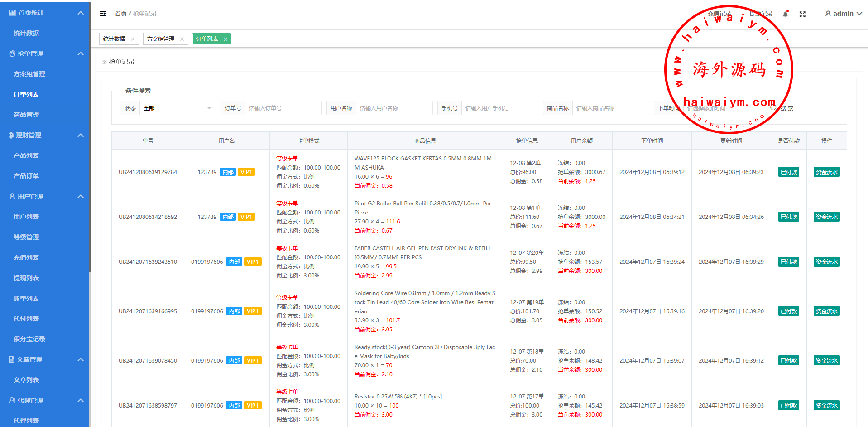The height and width of the screenshot is (427, 868).
Task: Switch to the 方案组管理 tab
Action: 161,39
